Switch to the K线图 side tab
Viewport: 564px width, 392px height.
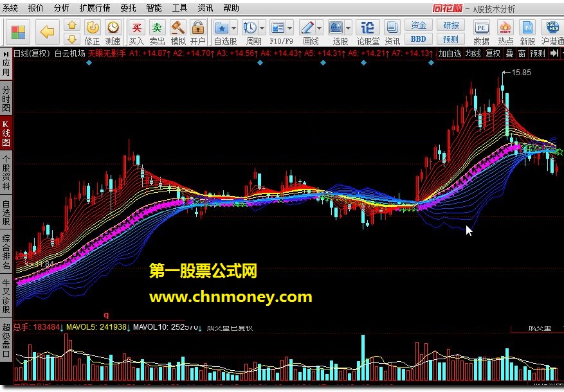[x=6, y=133]
